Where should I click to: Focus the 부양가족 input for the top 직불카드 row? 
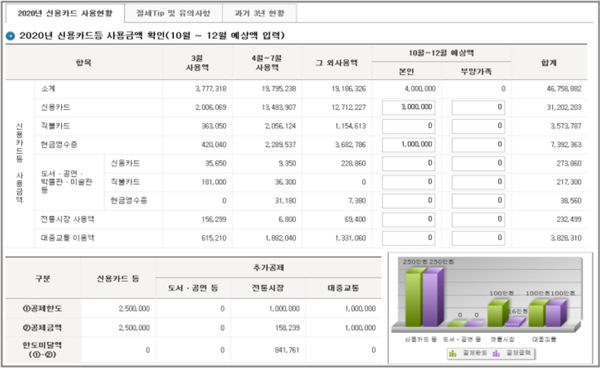tap(478, 126)
